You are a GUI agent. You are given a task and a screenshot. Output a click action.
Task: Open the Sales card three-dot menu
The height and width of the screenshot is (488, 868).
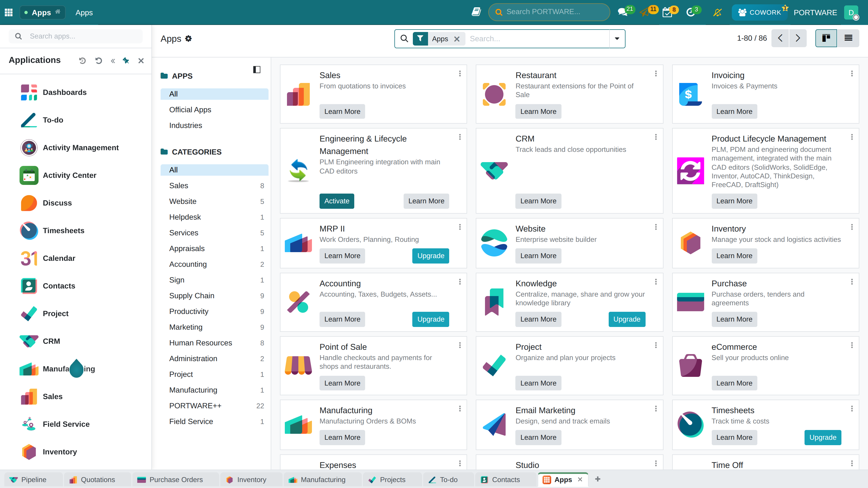coord(460,73)
